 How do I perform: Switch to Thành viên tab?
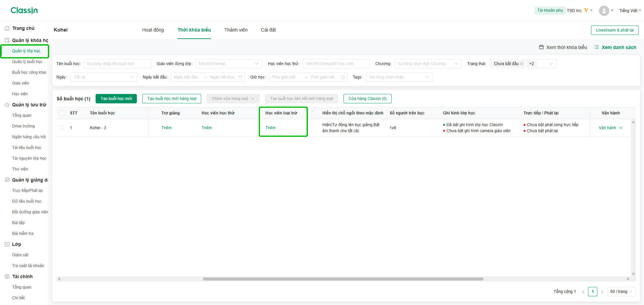236,30
